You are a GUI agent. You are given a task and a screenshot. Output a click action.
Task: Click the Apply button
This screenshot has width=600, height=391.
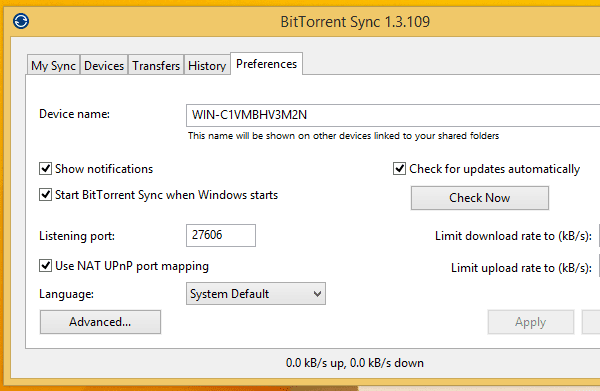click(x=531, y=322)
